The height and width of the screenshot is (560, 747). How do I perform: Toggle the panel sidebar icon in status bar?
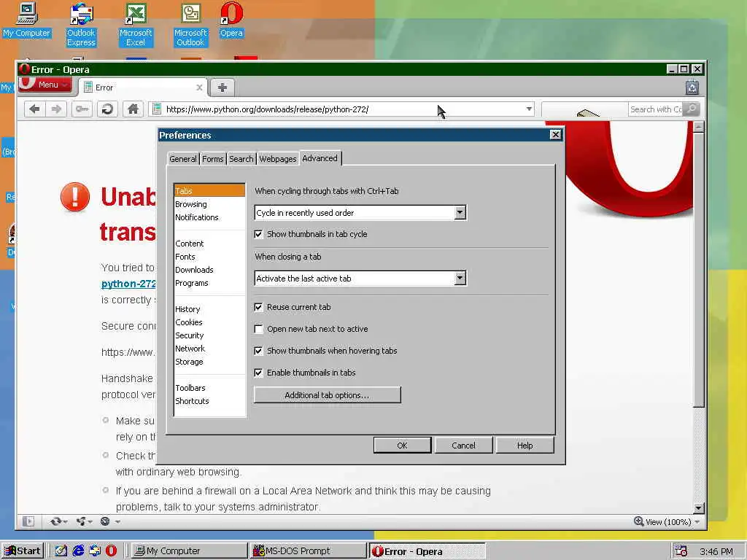pyautogui.click(x=28, y=521)
